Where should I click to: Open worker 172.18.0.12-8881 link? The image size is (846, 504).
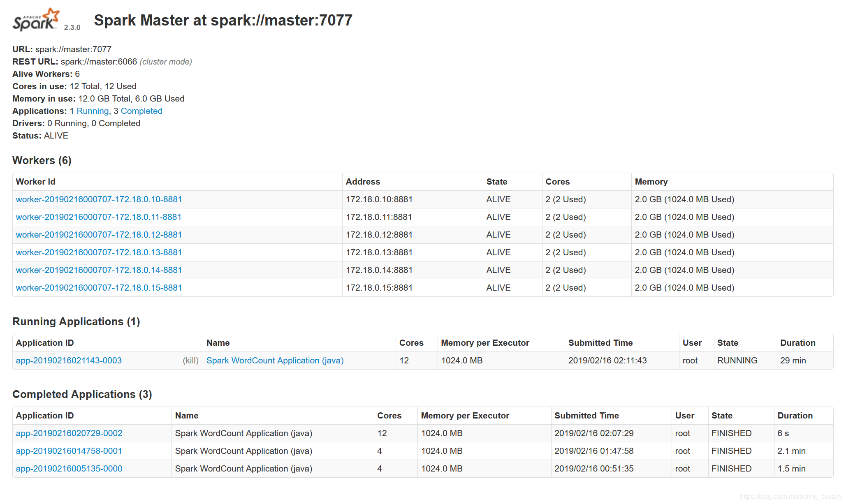pos(99,235)
